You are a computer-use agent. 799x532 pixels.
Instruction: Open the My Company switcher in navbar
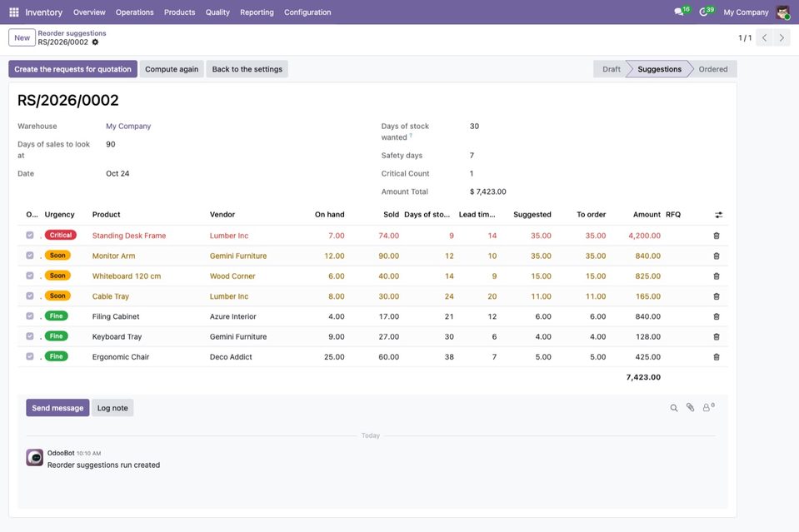746,12
